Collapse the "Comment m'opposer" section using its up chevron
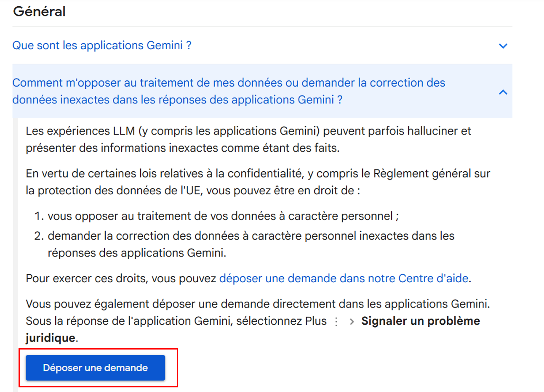 pyautogui.click(x=503, y=92)
